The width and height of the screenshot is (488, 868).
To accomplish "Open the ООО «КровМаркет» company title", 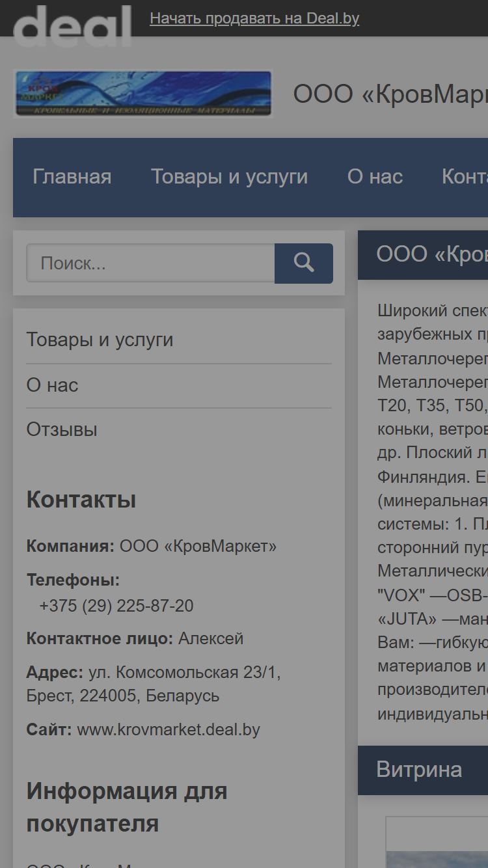I will tap(390, 94).
